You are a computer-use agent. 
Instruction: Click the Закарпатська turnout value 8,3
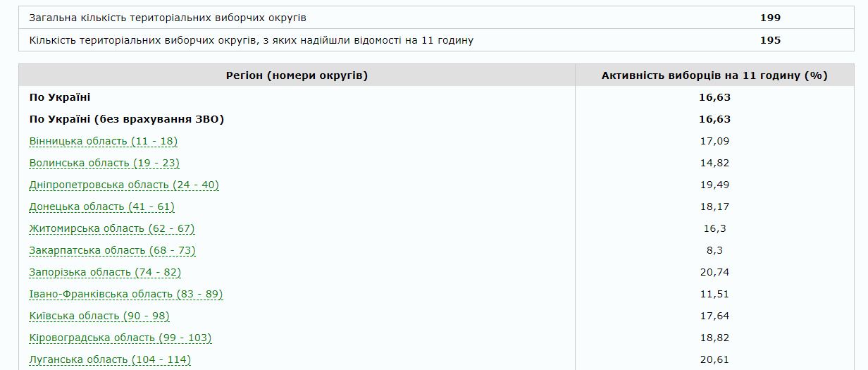click(714, 250)
